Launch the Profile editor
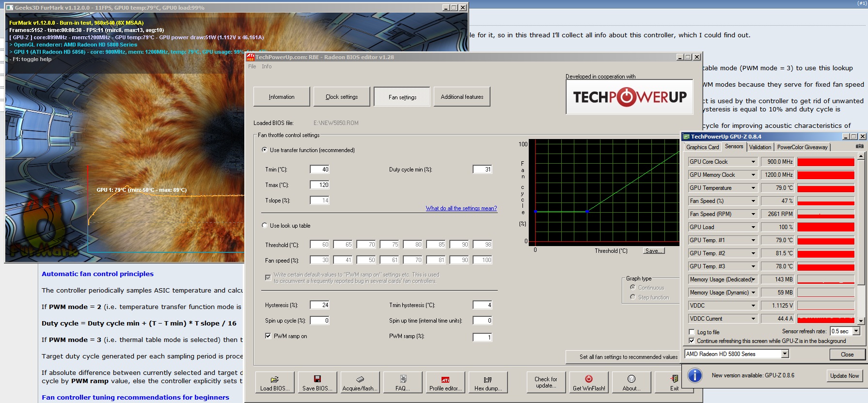 pos(445,382)
